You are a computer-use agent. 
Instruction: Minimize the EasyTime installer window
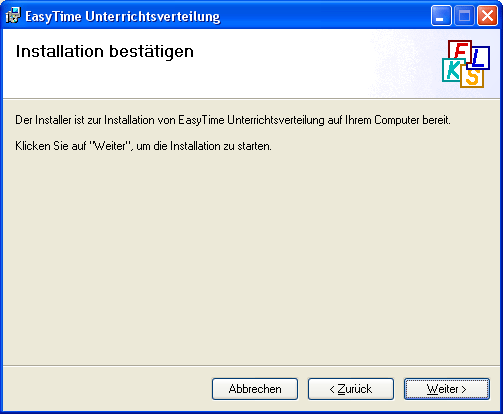pos(441,16)
